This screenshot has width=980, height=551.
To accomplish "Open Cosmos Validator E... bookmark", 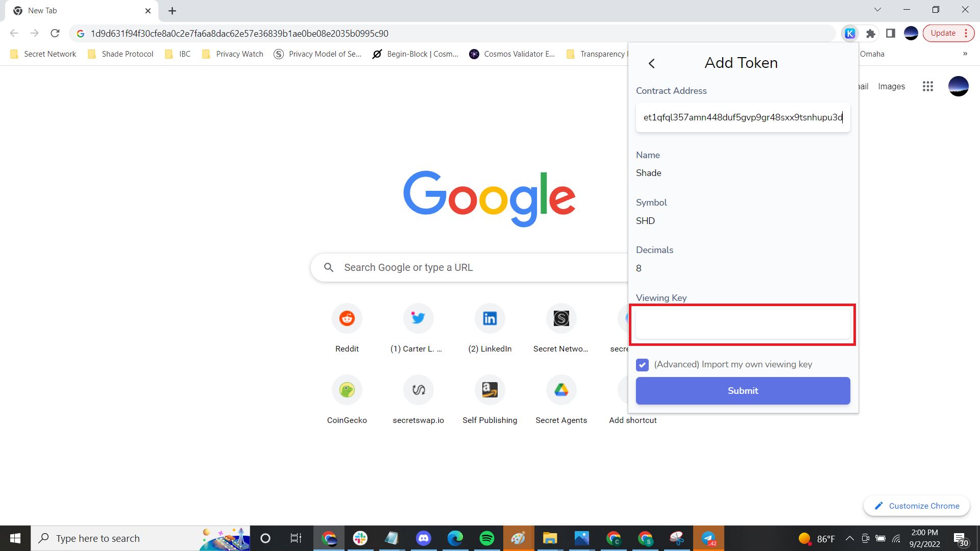I will pyautogui.click(x=512, y=54).
